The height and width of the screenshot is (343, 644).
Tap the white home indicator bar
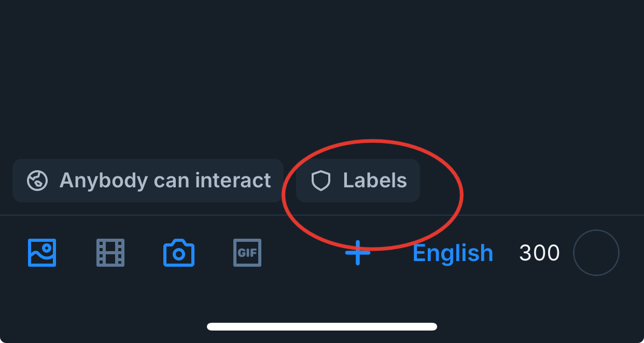click(x=321, y=326)
